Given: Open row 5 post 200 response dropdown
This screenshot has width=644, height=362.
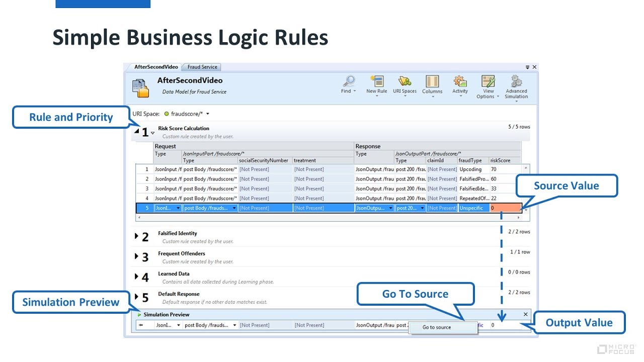Looking at the screenshot, I should coord(422,208).
